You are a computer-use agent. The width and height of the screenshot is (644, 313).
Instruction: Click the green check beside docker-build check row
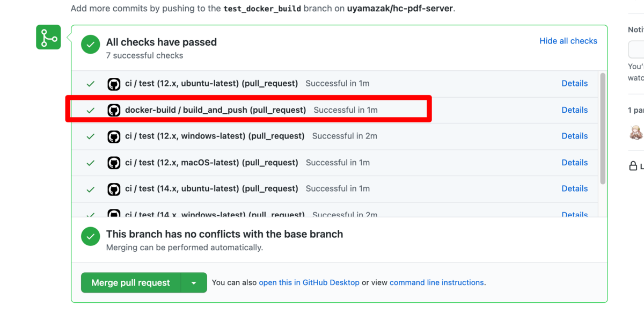[90, 110]
